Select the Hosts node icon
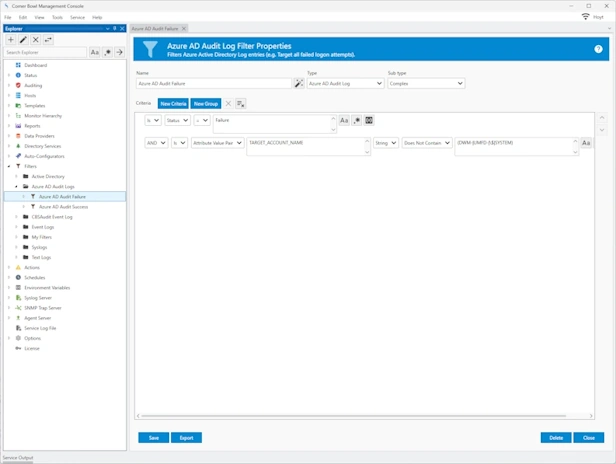 click(x=18, y=95)
